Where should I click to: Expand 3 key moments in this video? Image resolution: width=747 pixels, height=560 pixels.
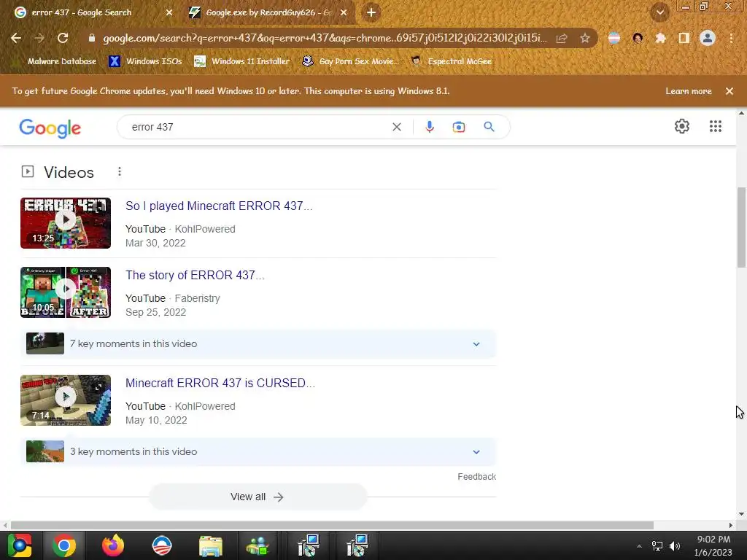click(x=258, y=451)
